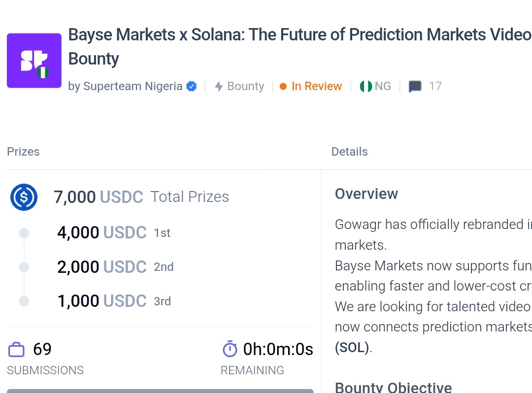This screenshot has height=393, width=532.
Task: Switch to the Details tab
Action: (x=349, y=152)
